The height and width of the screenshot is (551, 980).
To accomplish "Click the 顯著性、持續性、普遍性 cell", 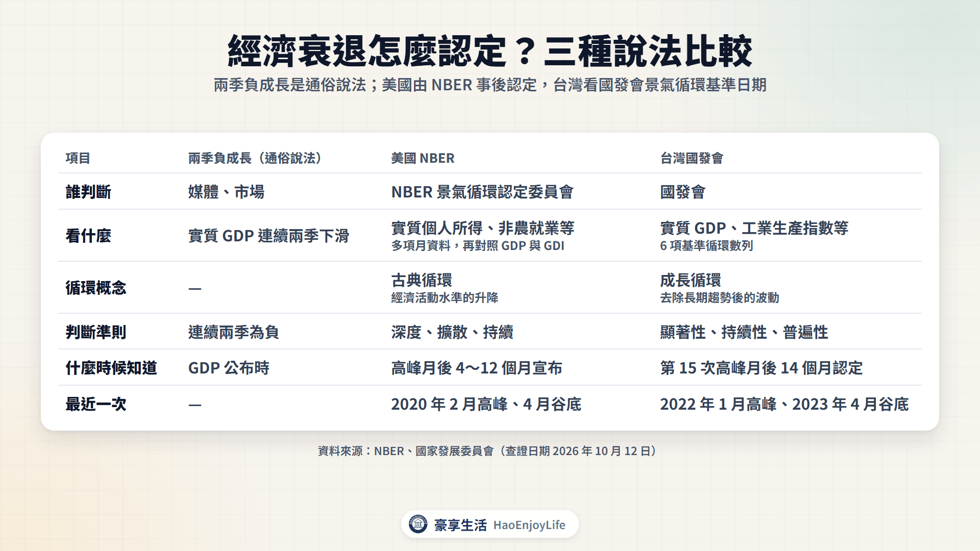I will (744, 332).
